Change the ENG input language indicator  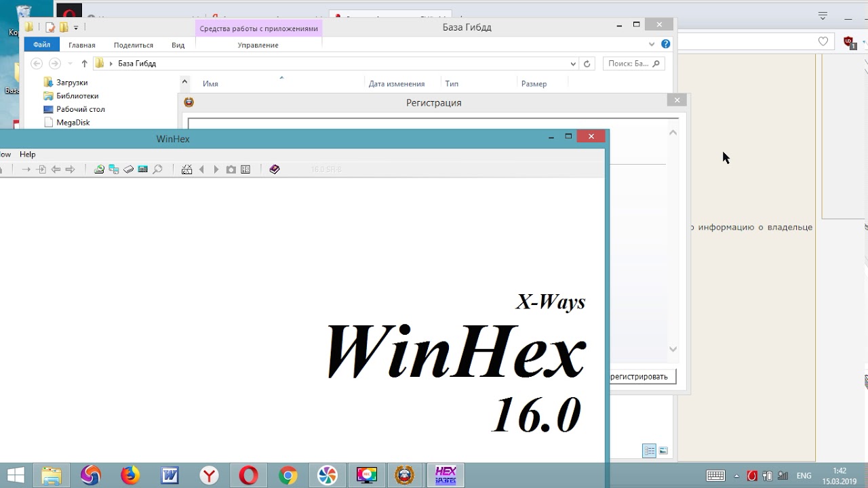804,476
